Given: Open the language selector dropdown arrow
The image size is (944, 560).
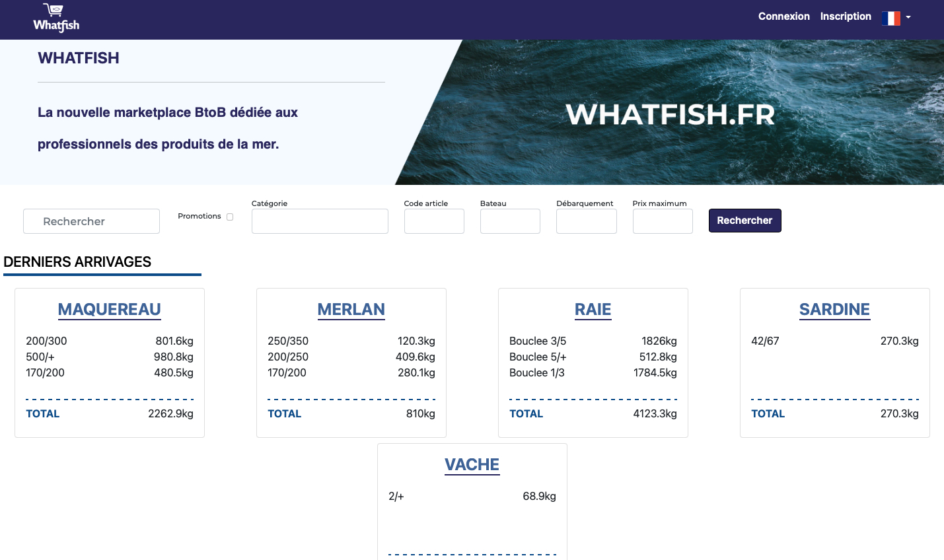Looking at the screenshot, I should 908,19.
